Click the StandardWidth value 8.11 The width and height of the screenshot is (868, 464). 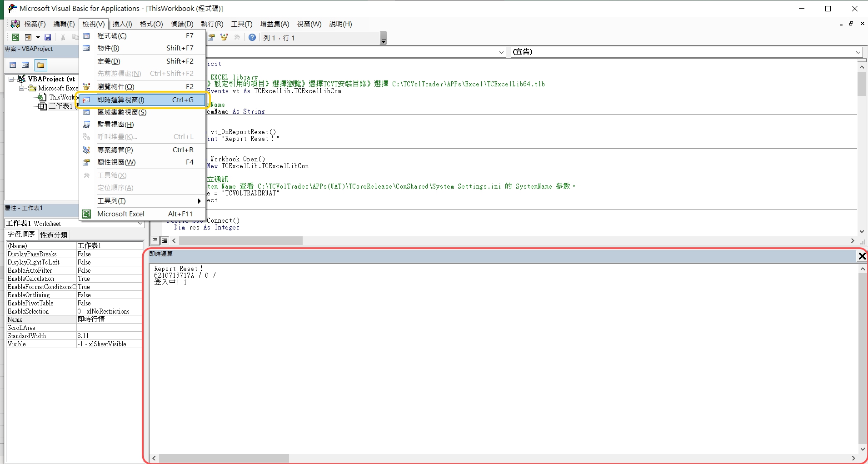(x=109, y=336)
